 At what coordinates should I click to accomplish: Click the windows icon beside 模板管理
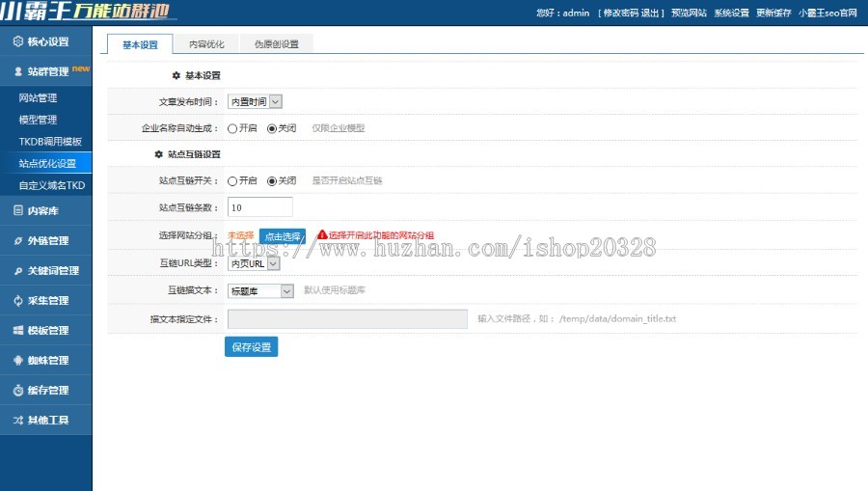(x=18, y=331)
